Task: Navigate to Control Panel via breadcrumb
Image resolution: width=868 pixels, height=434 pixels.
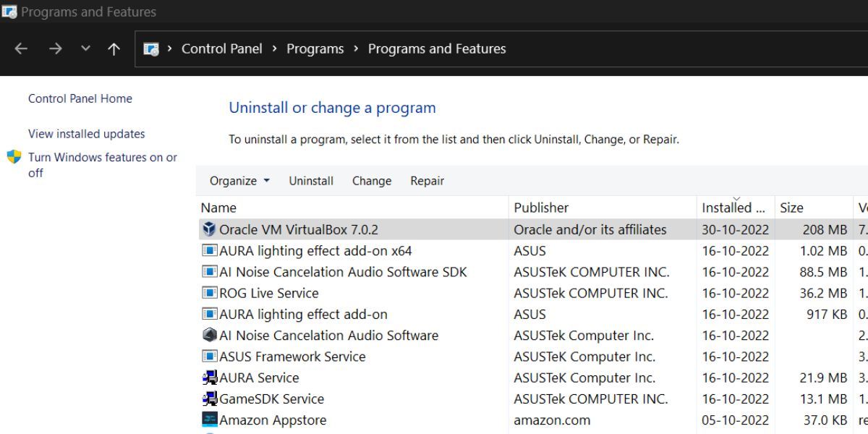Action: point(221,48)
